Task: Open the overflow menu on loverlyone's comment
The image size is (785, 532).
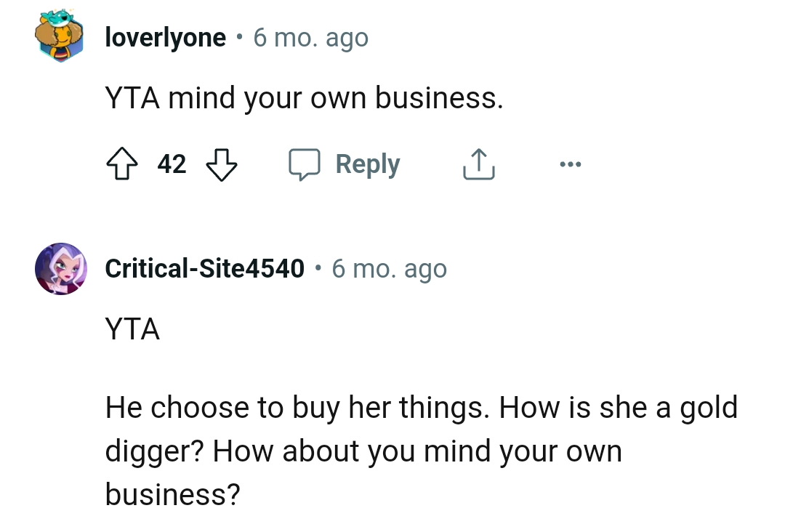Action: tap(571, 164)
